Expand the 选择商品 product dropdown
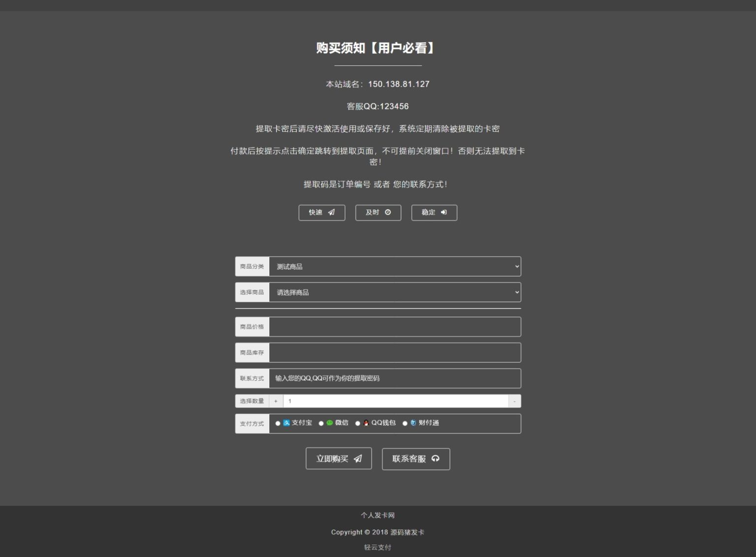Viewport: 756px width, 557px height. [x=395, y=292]
